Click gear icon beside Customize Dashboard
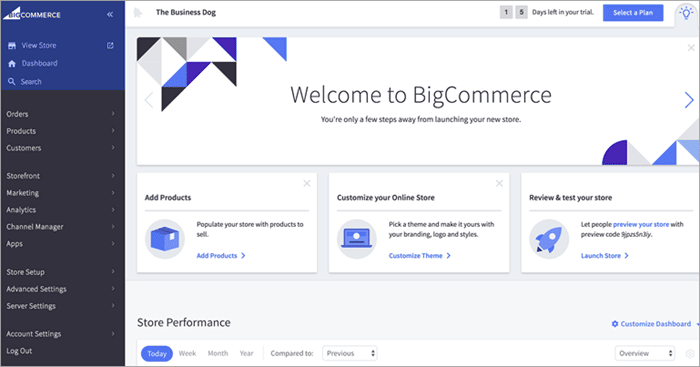The image size is (700, 367). pos(615,324)
